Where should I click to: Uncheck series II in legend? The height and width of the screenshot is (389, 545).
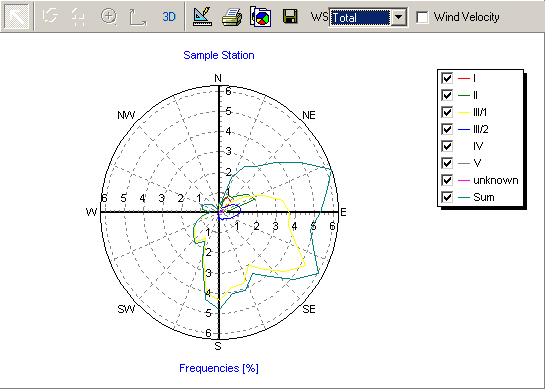(447, 95)
